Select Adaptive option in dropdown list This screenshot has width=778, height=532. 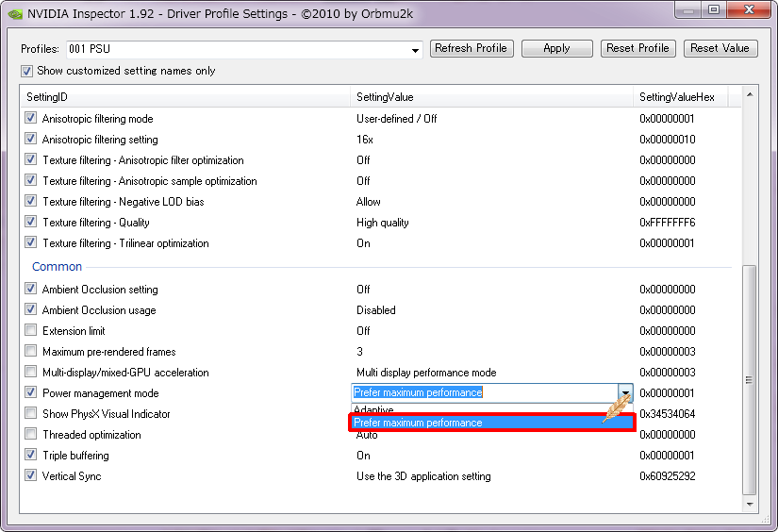pyautogui.click(x=491, y=409)
